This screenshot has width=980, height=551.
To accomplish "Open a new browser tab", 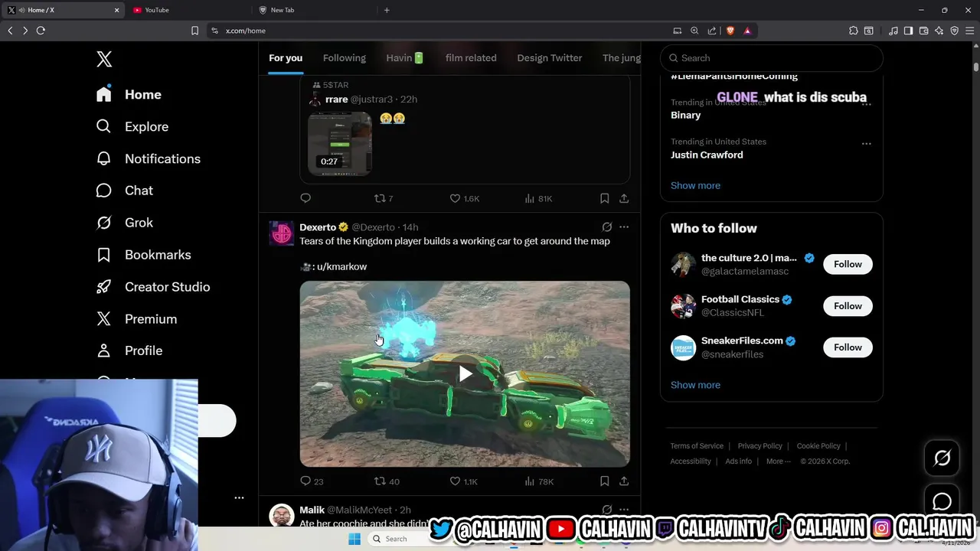I will [x=387, y=10].
